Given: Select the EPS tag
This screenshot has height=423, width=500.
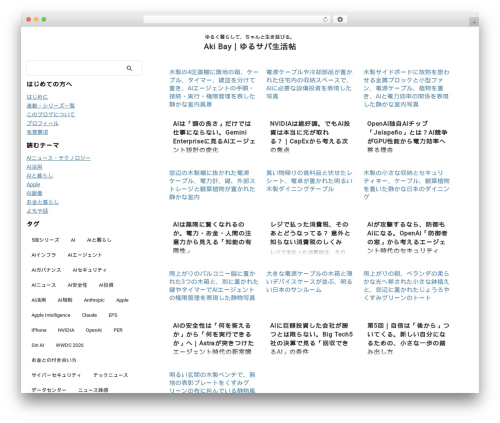Looking at the screenshot, I should 113,315.
